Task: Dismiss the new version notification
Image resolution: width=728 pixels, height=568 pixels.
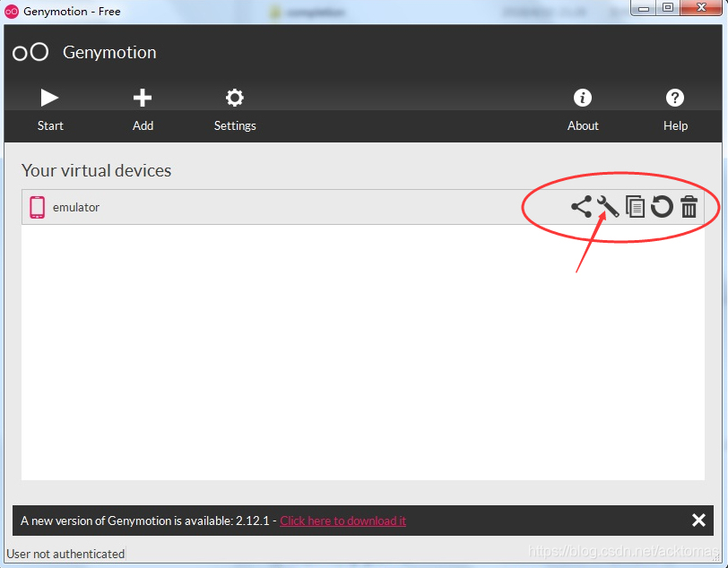Action: click(x=698, y=521)
